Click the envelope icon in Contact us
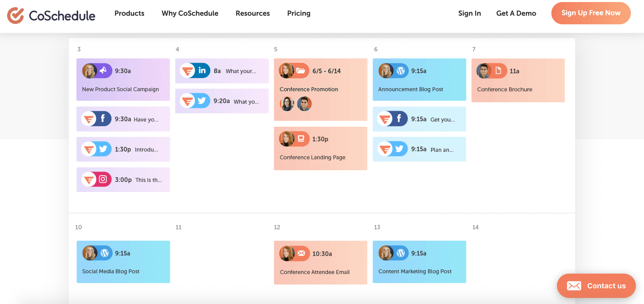Screen dimensions: 644x304 tap(574, 286)
